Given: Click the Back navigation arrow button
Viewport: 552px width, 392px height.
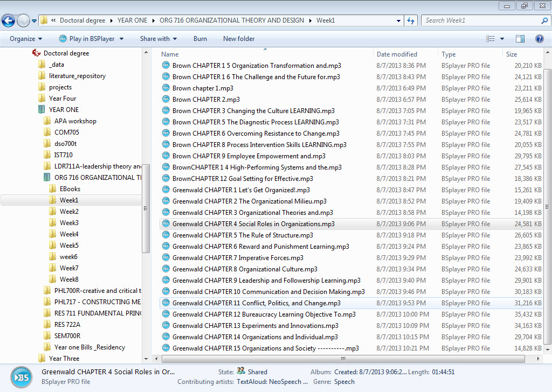Looking at the screenshot, I should pyautogui.click(x=9, y=21).
